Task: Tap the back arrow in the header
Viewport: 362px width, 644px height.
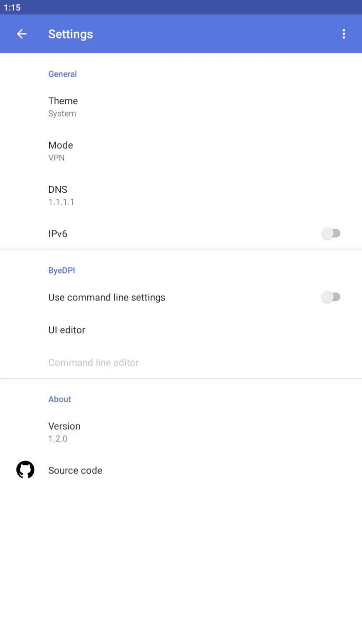Action: [22, 34]
